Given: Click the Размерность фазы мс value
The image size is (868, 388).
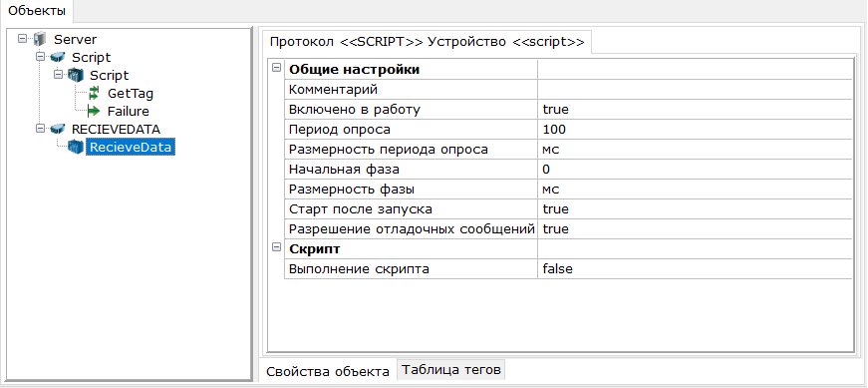Looking at the screenshot, I should [695, 189].
